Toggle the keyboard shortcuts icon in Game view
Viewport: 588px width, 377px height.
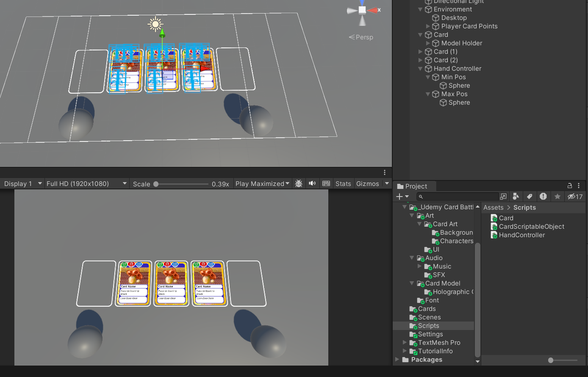click(326, 183)
